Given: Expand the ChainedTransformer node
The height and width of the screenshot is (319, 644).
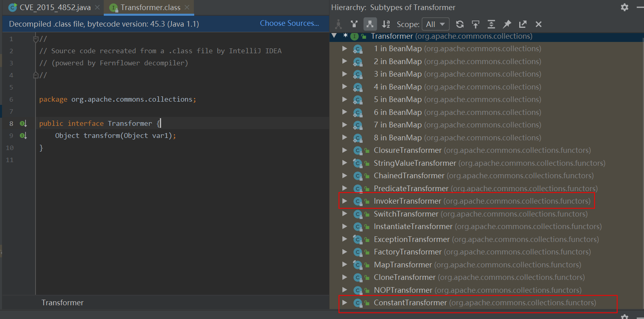Looking at the screenshot, I should click(344, 176).
